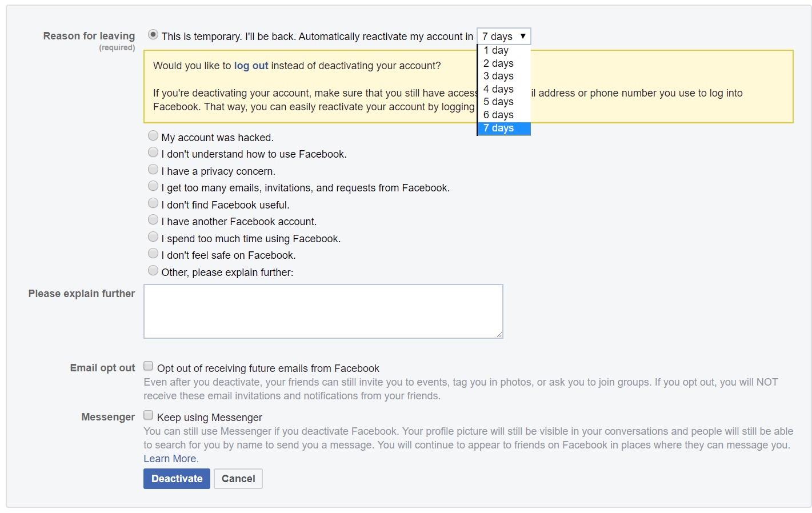Pick "I spend too much time using Facebook"

coord(153,237)
